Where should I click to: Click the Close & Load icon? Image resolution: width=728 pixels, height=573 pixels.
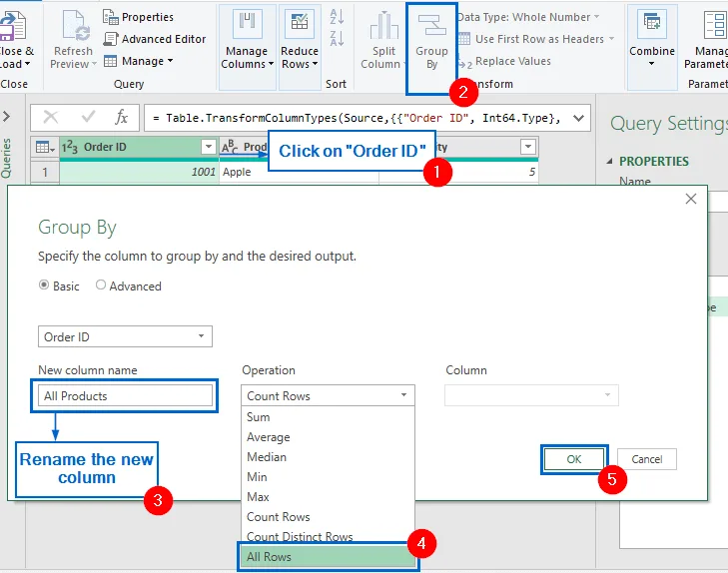[x=13, y=26]
